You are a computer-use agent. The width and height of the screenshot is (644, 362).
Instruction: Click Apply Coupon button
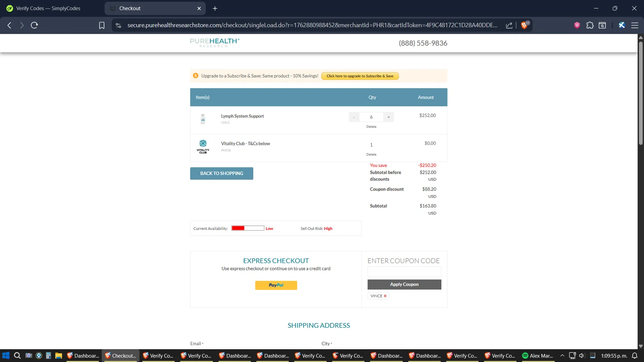(x=404, y=284)
